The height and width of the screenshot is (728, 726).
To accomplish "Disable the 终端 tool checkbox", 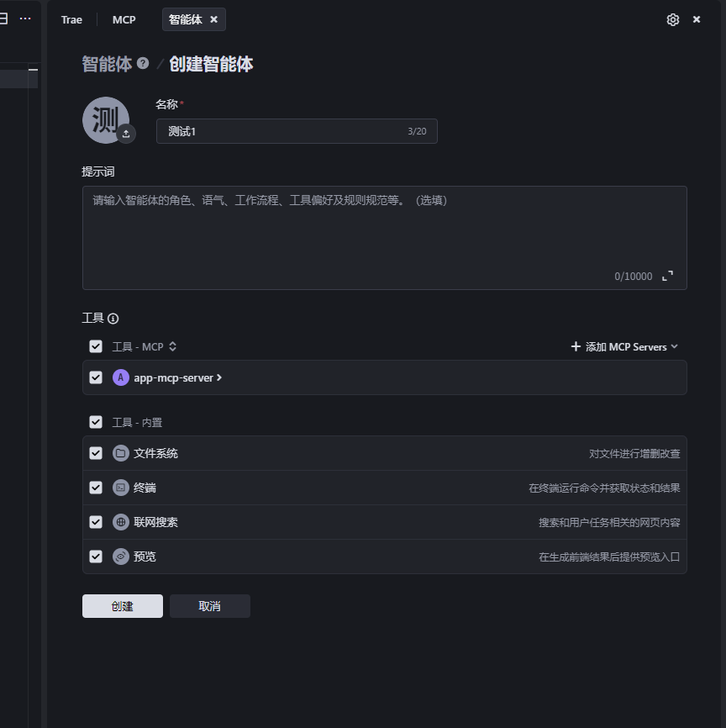I will coord(96,488).
